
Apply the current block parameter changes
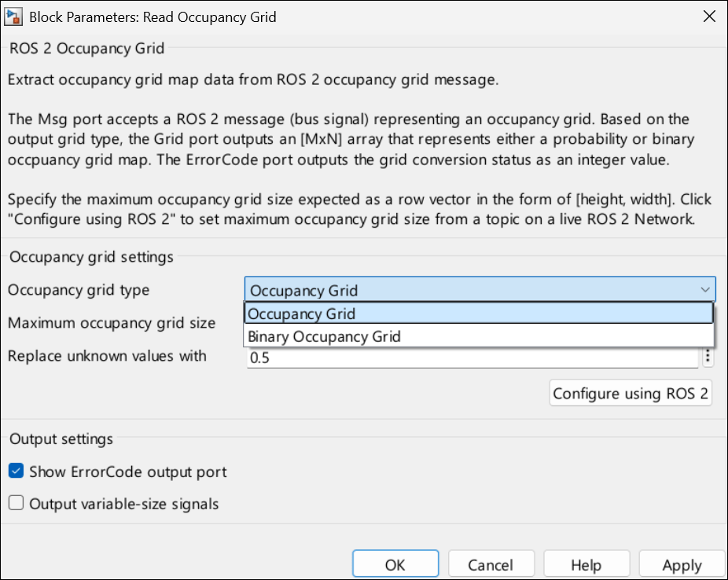tap(682, 563)
